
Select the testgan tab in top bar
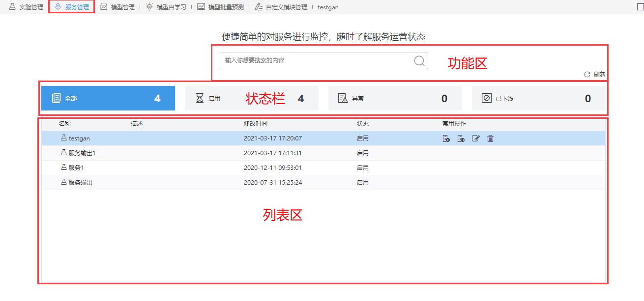click(x=328, y=7)
